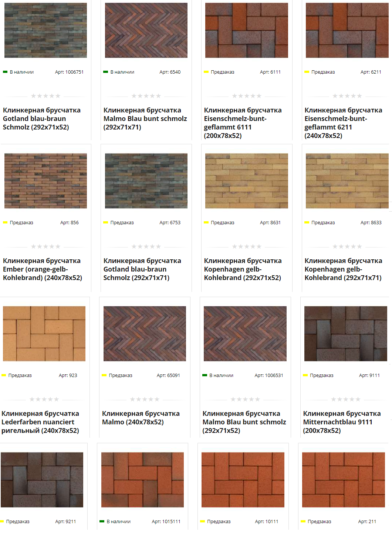Open Kopenhagen gelb-Kohlebrand (292x71x71) title
392x552 pixels.
click(x=343, y=269)
